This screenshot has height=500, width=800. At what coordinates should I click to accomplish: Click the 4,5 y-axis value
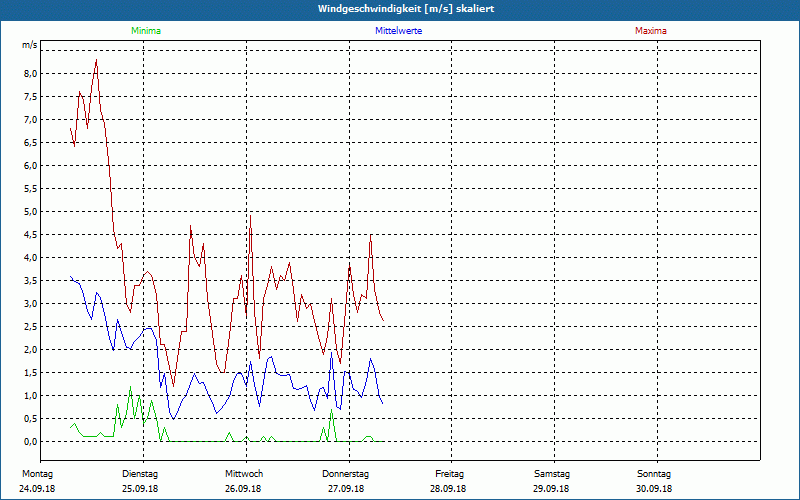[x=31, y=234]
